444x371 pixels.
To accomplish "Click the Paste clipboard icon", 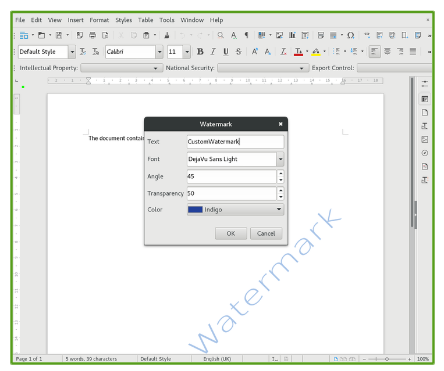I will [x=146, y=35].
